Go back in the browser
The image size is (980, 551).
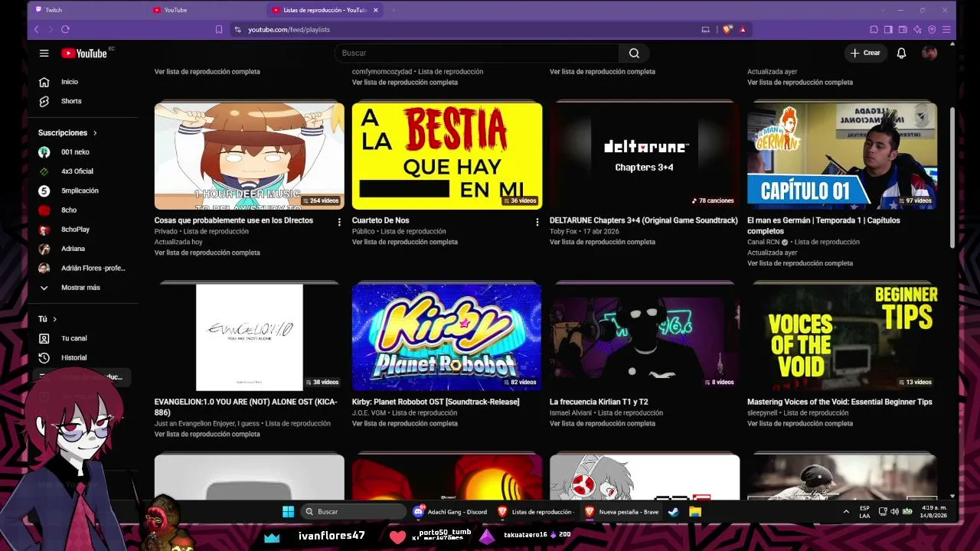pos(36,29)
